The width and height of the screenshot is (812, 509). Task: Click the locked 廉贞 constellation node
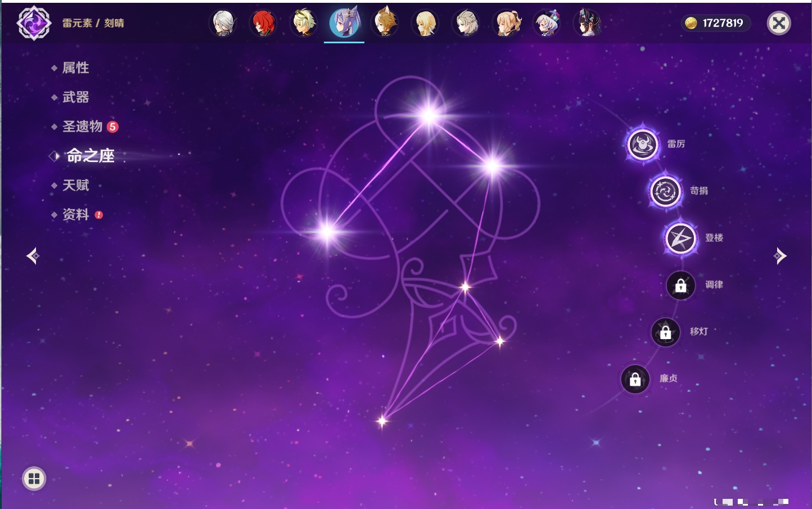[x=635, y=379]
